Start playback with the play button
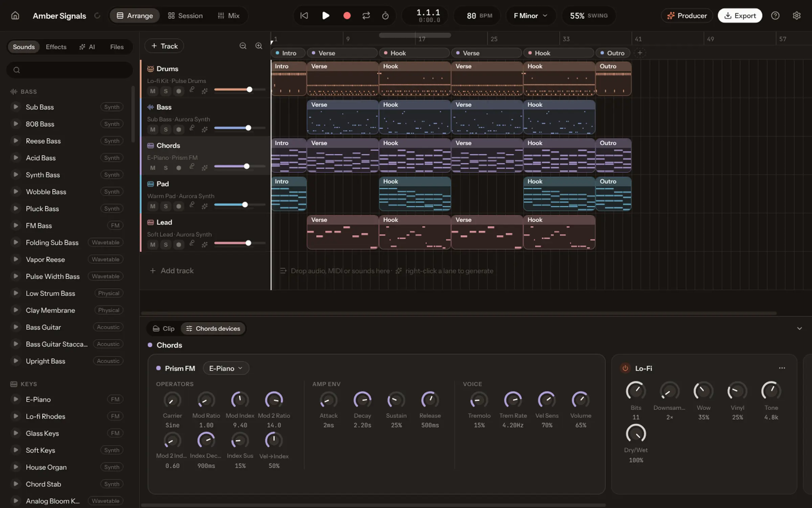Screen dimensions: 812x508 pyautogui.click(x=325, y=16)
